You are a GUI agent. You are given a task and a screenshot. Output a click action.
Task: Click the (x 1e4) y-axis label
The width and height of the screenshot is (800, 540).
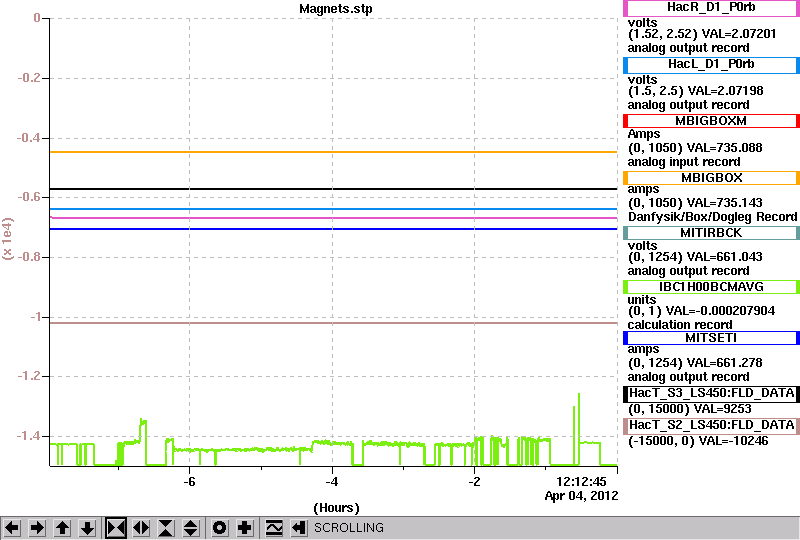[8, 239]
